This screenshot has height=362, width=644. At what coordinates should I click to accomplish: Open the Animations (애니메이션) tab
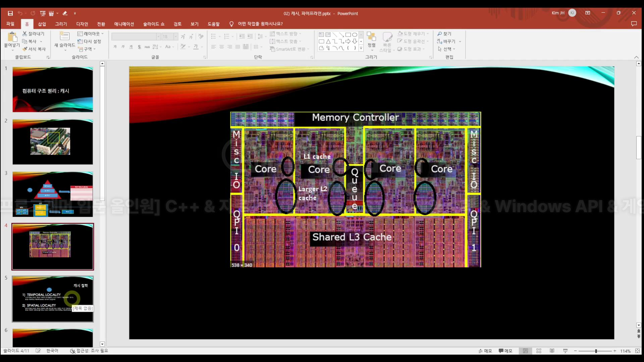click(124, 24)
